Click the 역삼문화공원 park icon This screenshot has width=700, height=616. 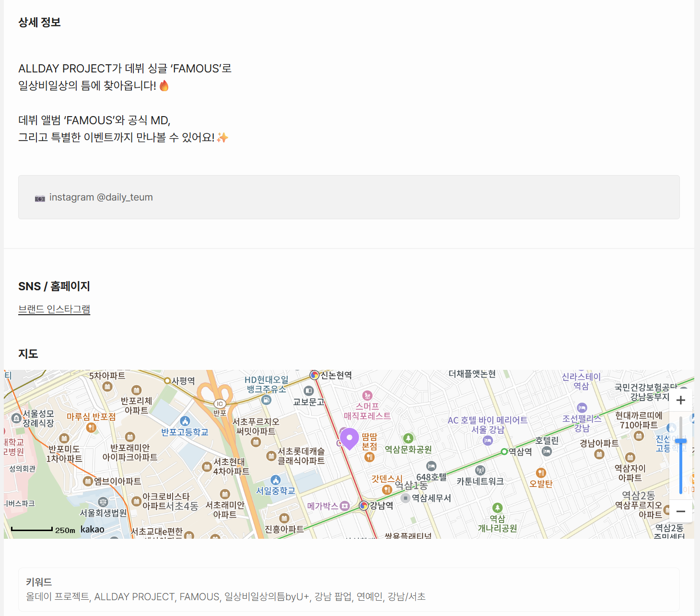[x=408, y=438]
